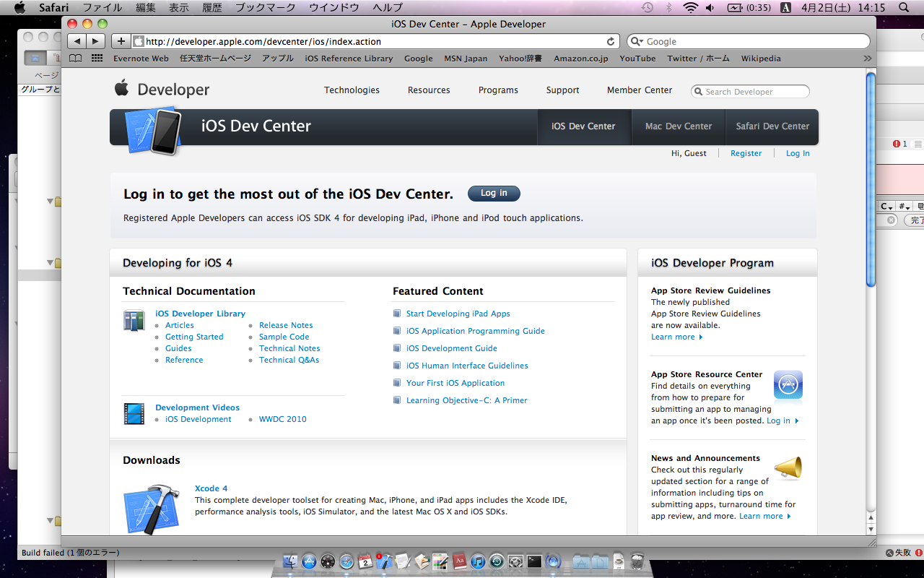Screen dimensions: 924x578
Task: Select the iOS Dev Center tab
Action: pos(583,126)
